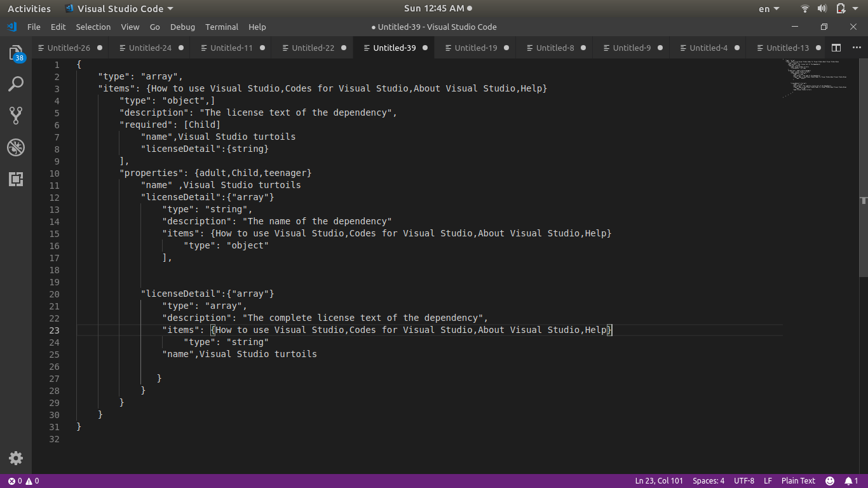Click "{string}" on the licenseDetail line
The width and height of the screenshot is (868, 488).
[x=248, y=149]
